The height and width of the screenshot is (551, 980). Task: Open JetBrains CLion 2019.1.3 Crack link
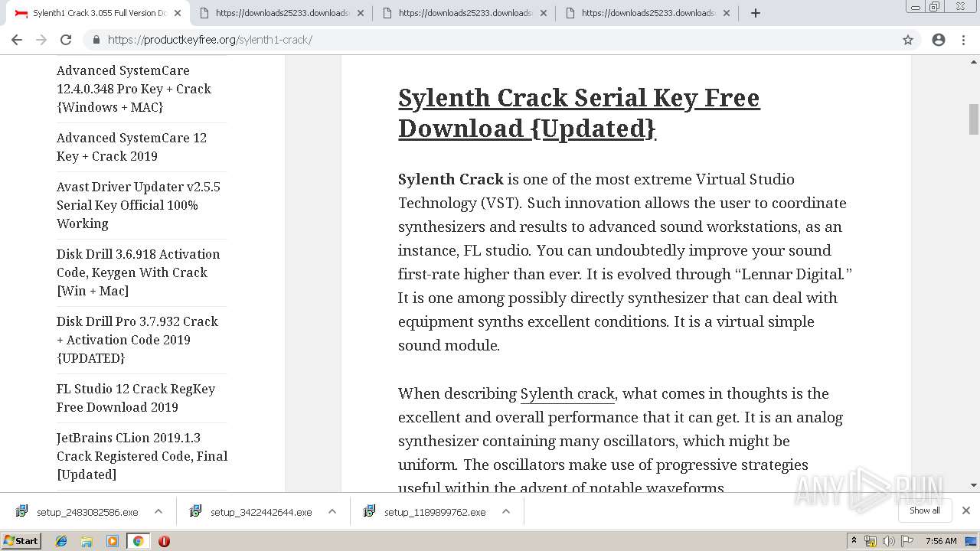click(x=142, y=456)
